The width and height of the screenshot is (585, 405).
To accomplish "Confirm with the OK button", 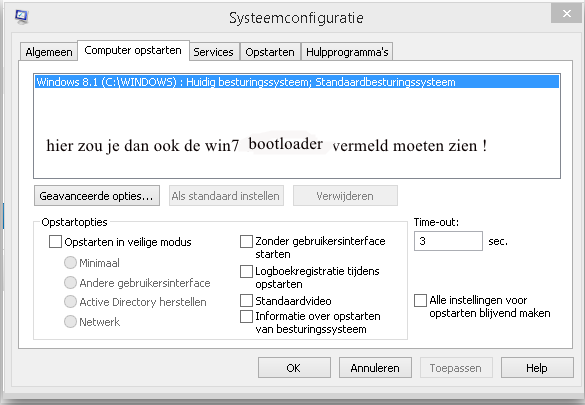I will point(294,368).
